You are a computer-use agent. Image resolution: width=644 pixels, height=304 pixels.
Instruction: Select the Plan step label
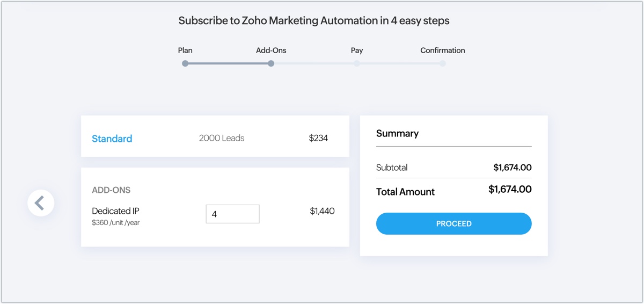185,50
